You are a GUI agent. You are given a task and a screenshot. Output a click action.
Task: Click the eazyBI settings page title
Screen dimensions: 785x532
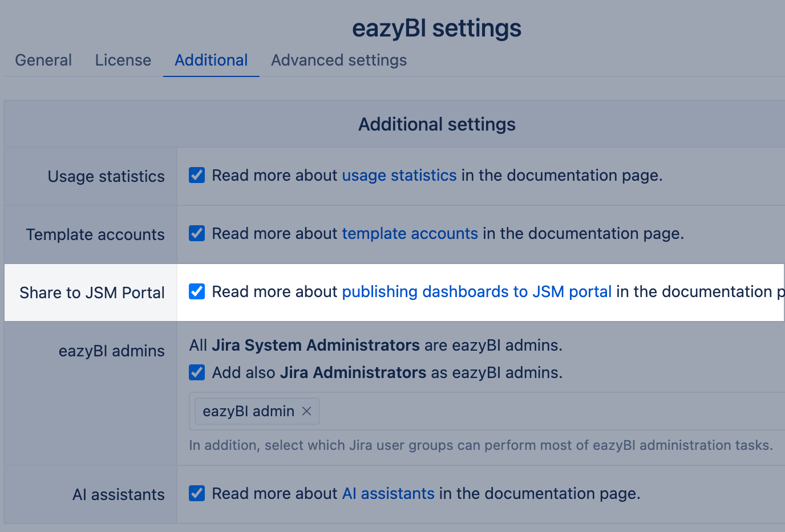(x=436, y=29)
